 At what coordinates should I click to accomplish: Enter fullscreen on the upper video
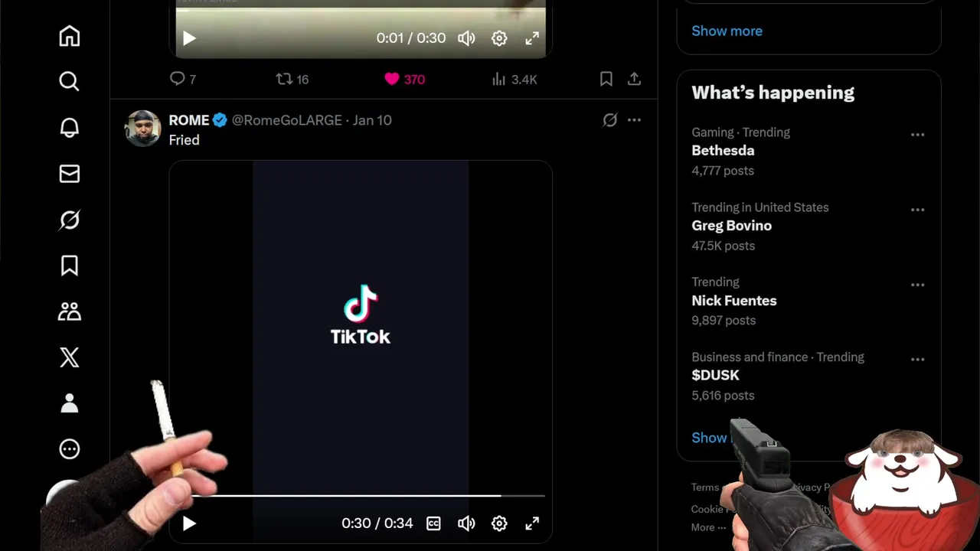coord(532,38)
